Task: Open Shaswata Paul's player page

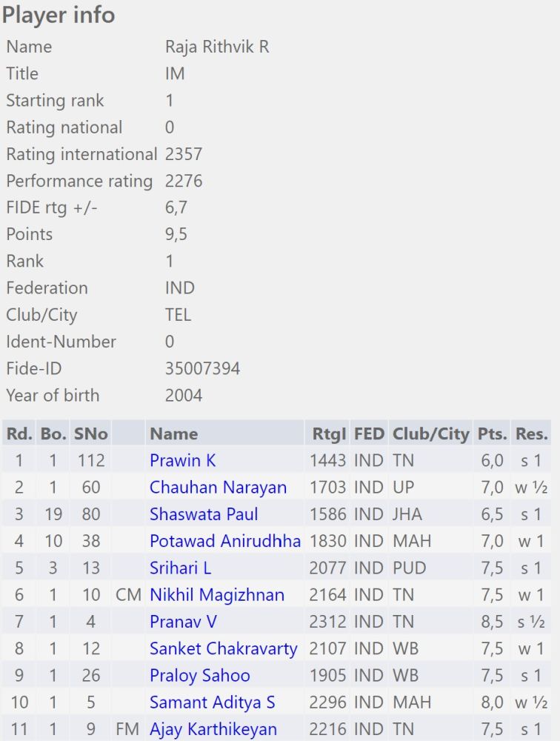Action: point(204,514)
